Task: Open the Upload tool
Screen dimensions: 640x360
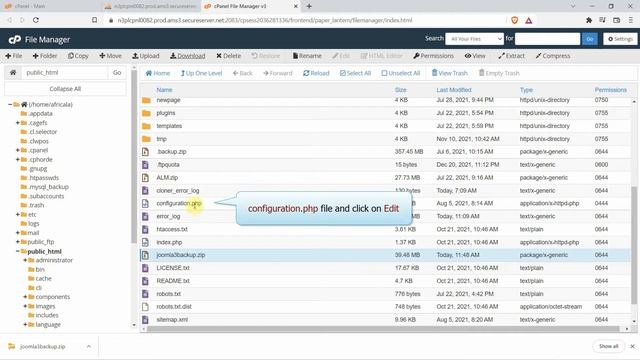Action: [x=146, y=56]
